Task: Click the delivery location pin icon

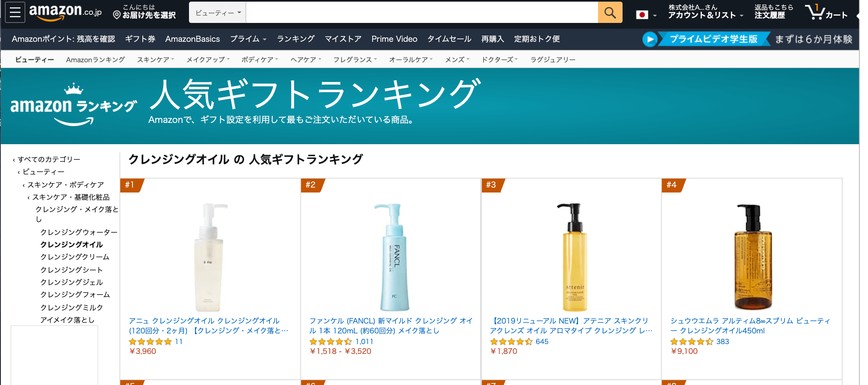Action: pos(117,15)
